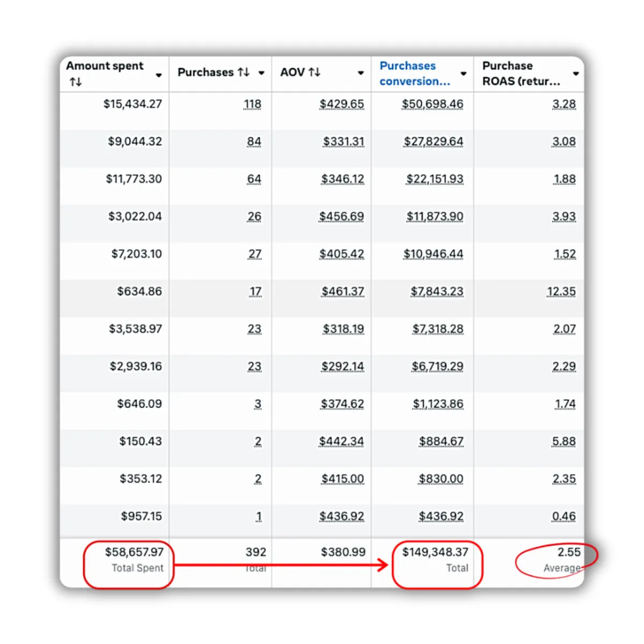The height and width of the screenshot is (644, 644).
Task: Open the $884.67 conversion value
Action: click(x=441, y=442)
